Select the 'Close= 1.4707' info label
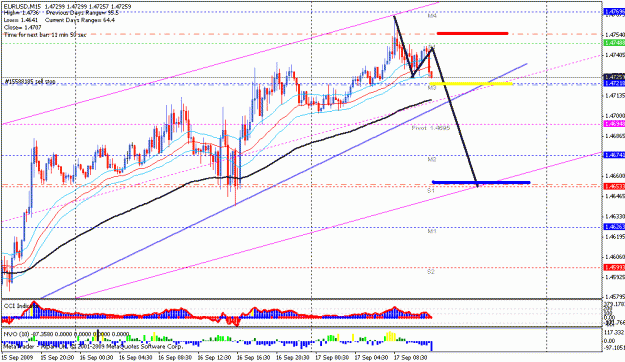 pos(22,27)
